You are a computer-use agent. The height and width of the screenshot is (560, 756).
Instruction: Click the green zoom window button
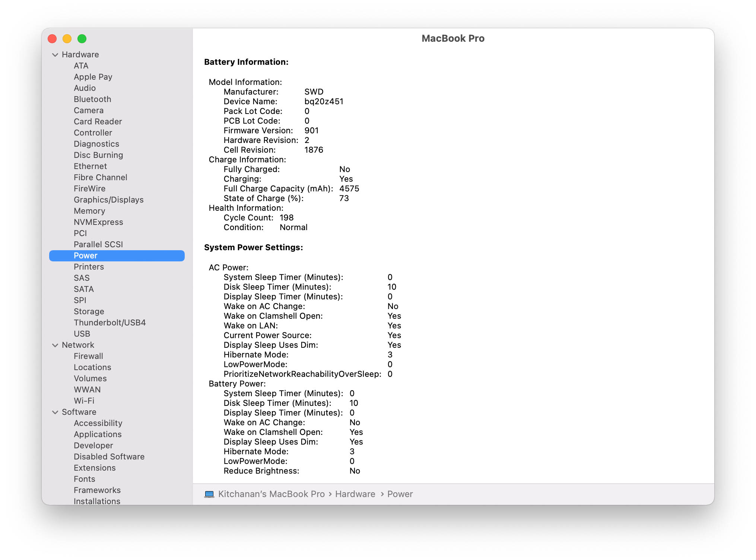(82, 39)
